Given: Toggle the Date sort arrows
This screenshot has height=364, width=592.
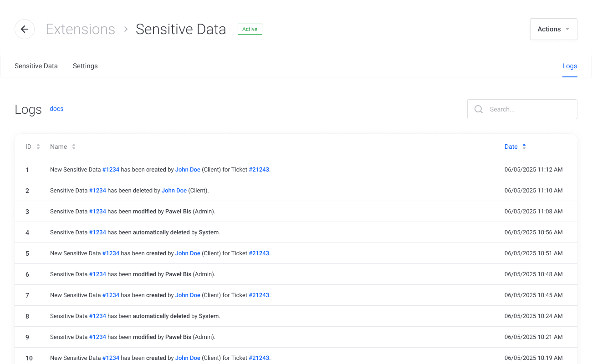Looking at the screenshot, I should pos(524,147).
